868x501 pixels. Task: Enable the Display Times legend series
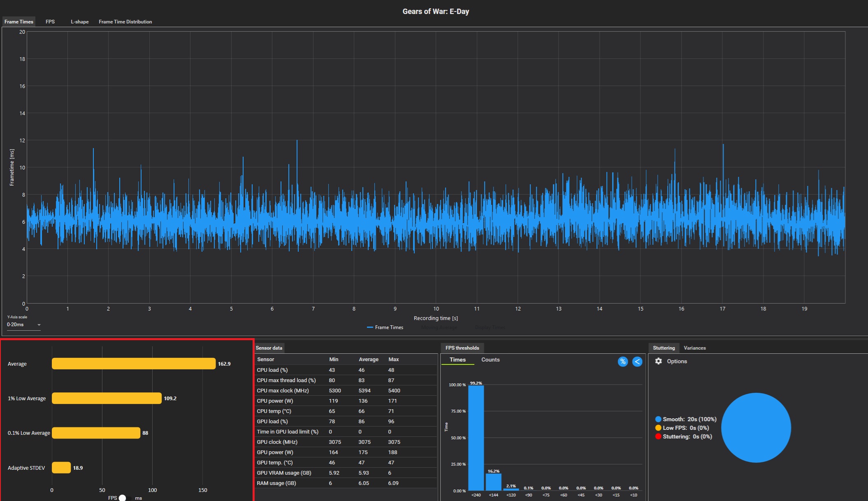490,327
